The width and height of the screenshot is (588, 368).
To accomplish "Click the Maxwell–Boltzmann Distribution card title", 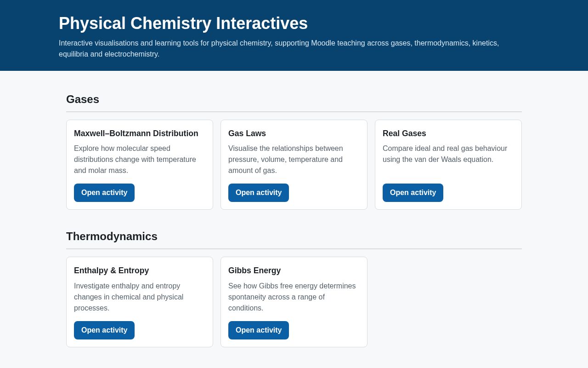I will point(136,133).
